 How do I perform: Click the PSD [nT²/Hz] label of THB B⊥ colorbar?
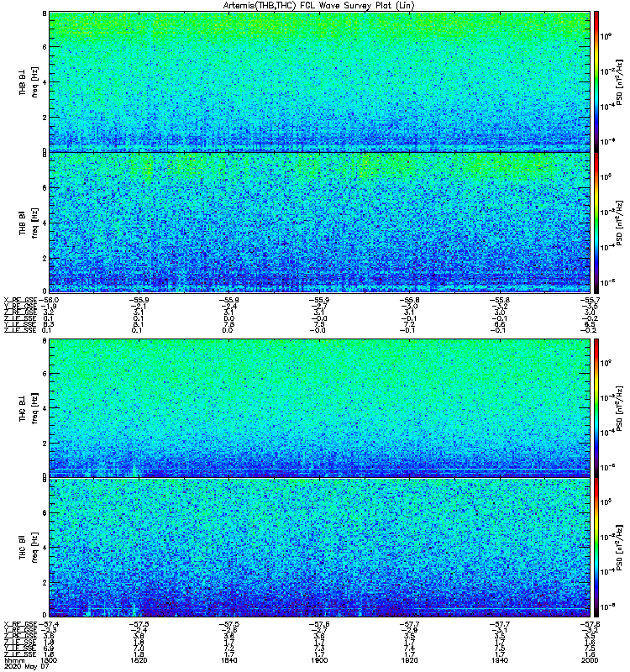pyautogui.click(x=619, y=82)
